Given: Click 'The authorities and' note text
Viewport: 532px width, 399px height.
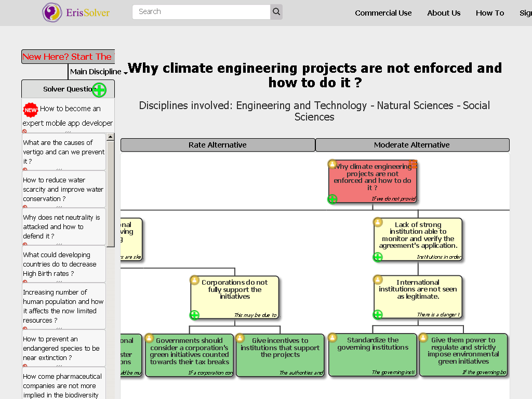Looking at the screenshot, I should coord(301,373).
